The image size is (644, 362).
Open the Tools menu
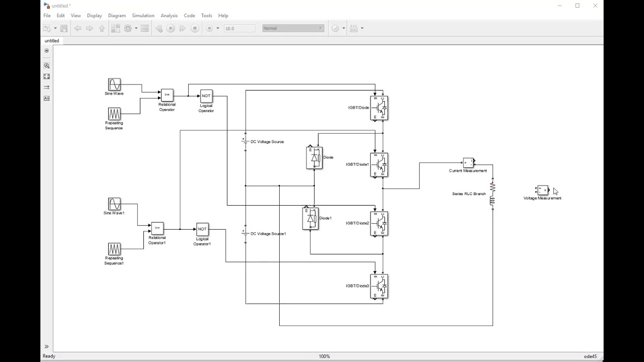[206, 16]
